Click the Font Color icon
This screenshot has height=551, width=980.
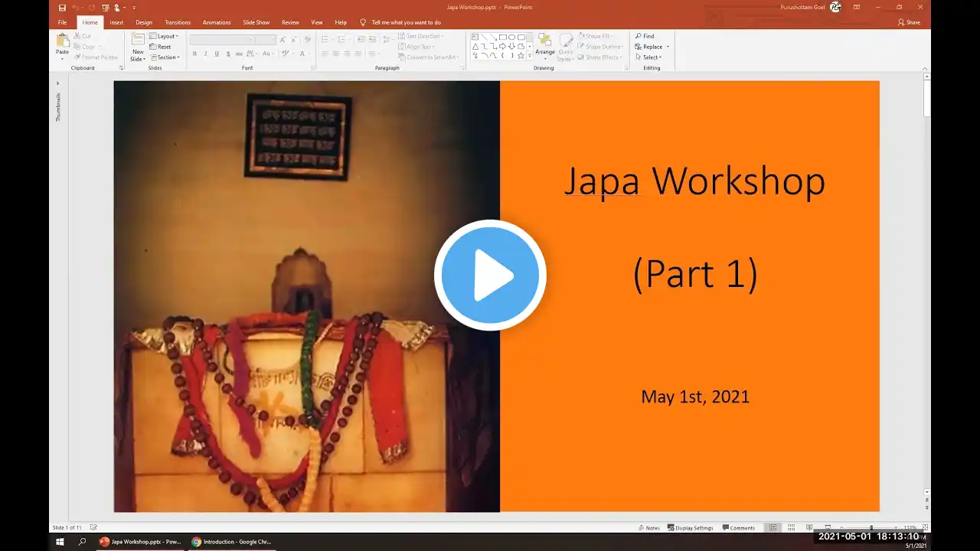point(304,54)
